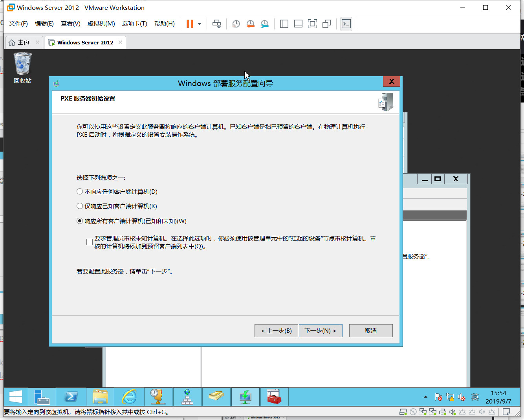Take a snapshot of the VM

(x=236, y=24)
